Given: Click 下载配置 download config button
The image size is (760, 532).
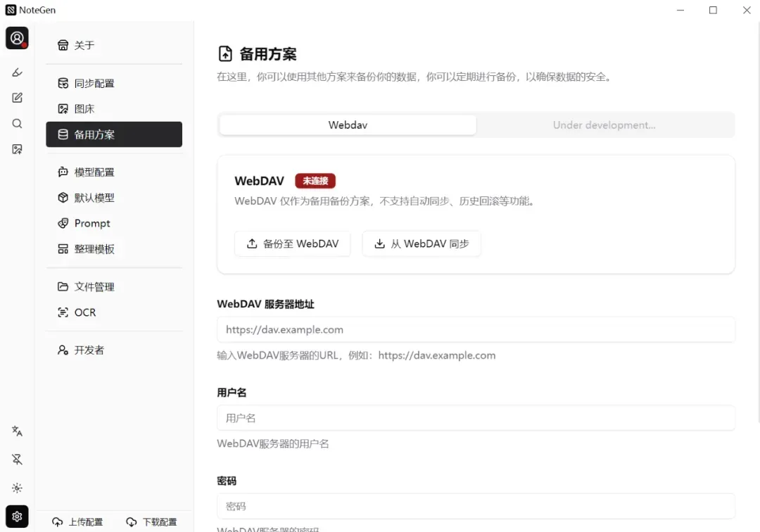Looking at the screenshot, I should pos(152,522).
